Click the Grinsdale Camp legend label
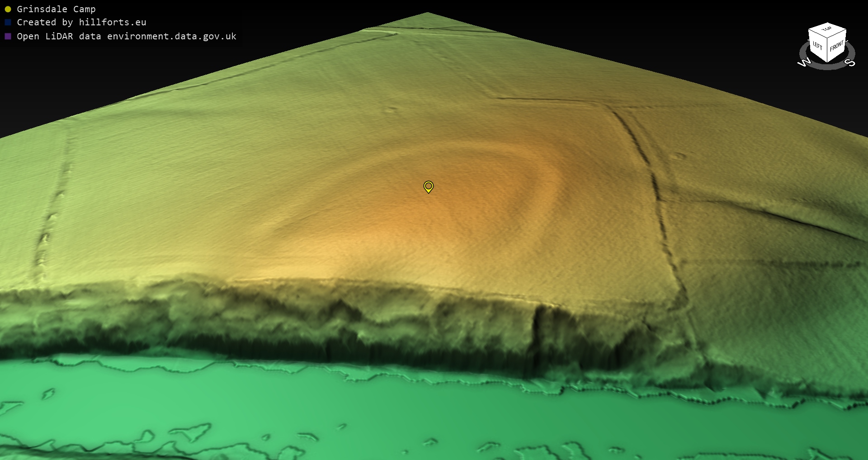This screenshot has height=460, width=868. (56, 9)
